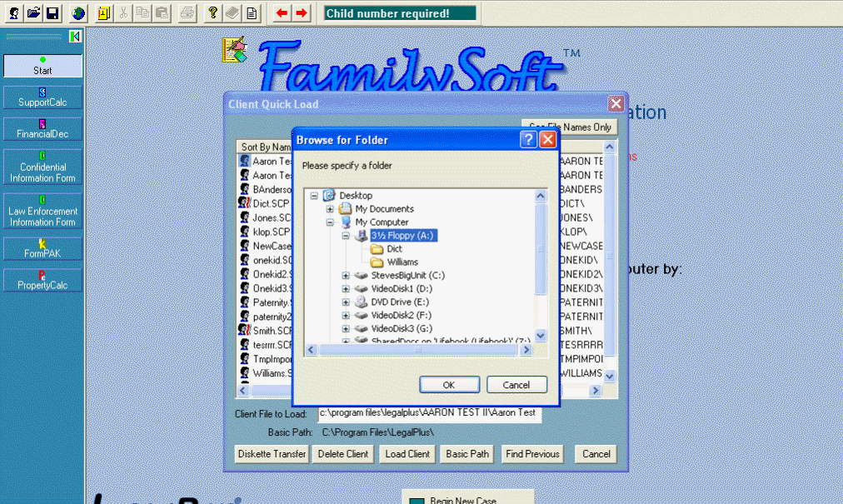Click the new document toolbar icon
Image resolution: width=843 pixels, height=504 pixels.
[252, 12]
